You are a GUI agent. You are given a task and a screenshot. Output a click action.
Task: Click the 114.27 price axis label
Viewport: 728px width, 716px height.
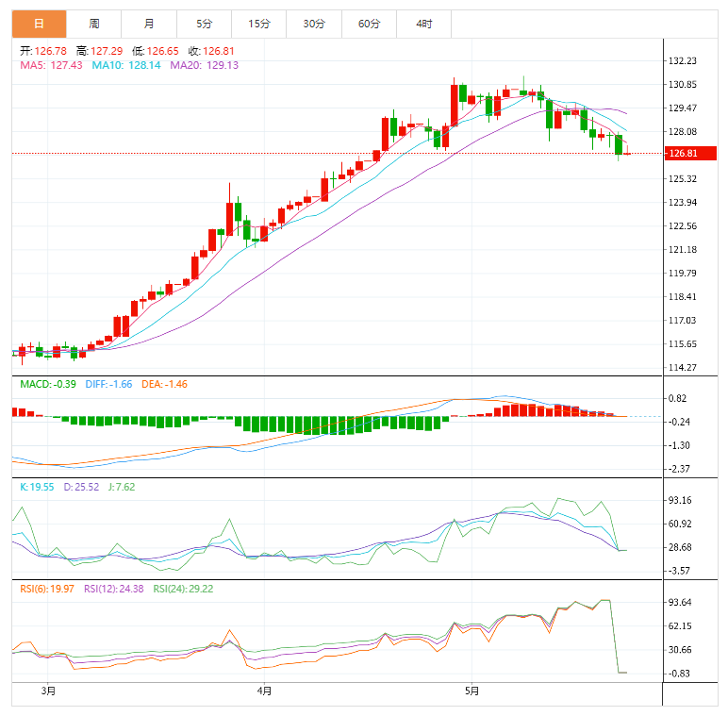pyautogui.click(x=683, y=368)
